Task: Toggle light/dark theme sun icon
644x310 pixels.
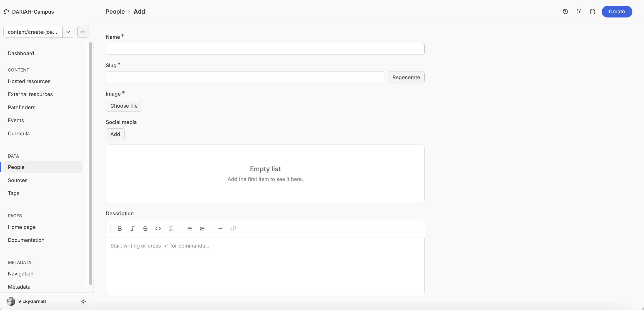Action: (83, 302)
